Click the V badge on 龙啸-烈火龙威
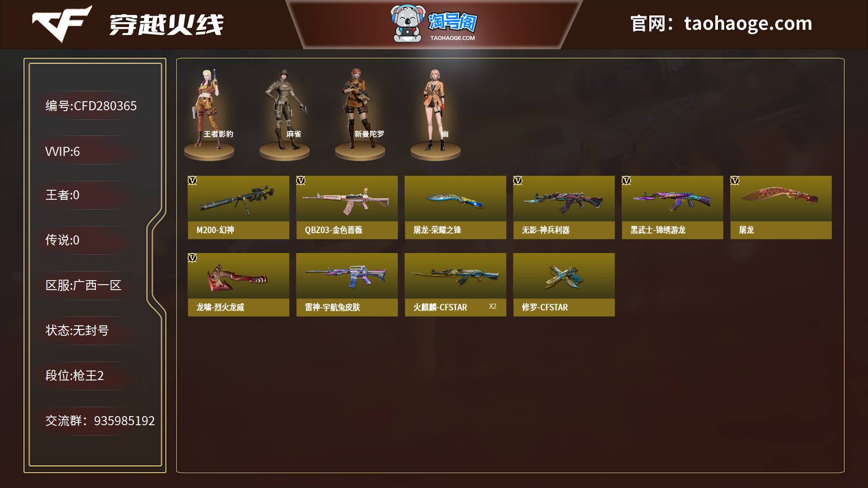The image size is (868, 488). (x=193, y=258)
